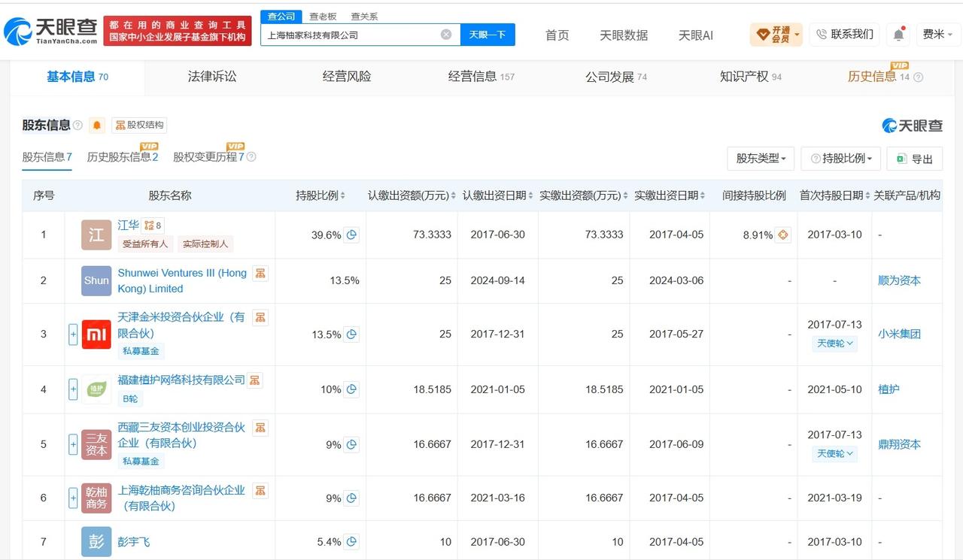Open equity structure icon for 天津金米
The height and width of the screenshot is (560, 963).
point(260,317)
